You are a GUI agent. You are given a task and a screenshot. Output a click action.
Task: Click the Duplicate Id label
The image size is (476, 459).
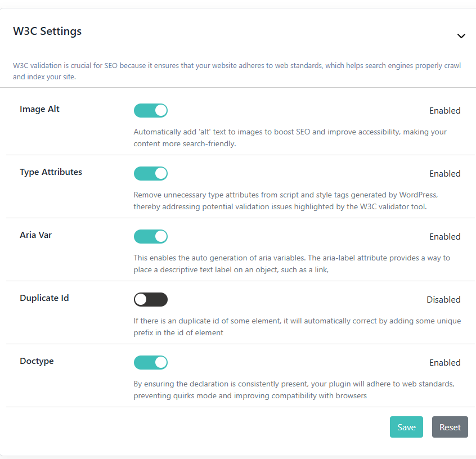(44, 298)
